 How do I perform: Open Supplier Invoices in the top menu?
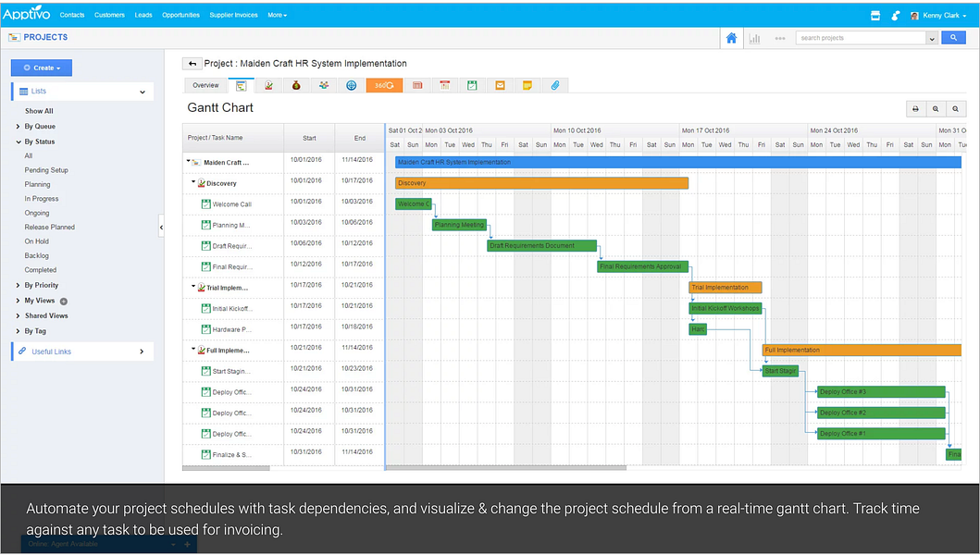(x=233, y=15)
